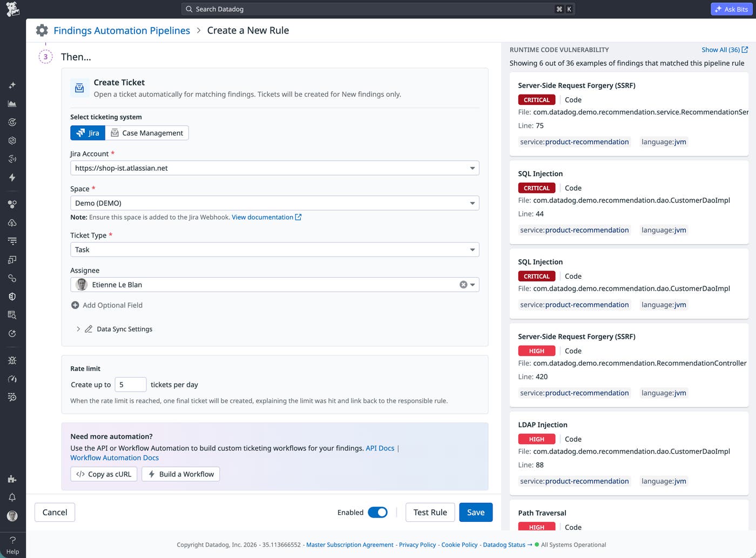Click Findings Automation Pipelines breadcrumb
The image size is (756, 558).
click(x=122, y=30)
